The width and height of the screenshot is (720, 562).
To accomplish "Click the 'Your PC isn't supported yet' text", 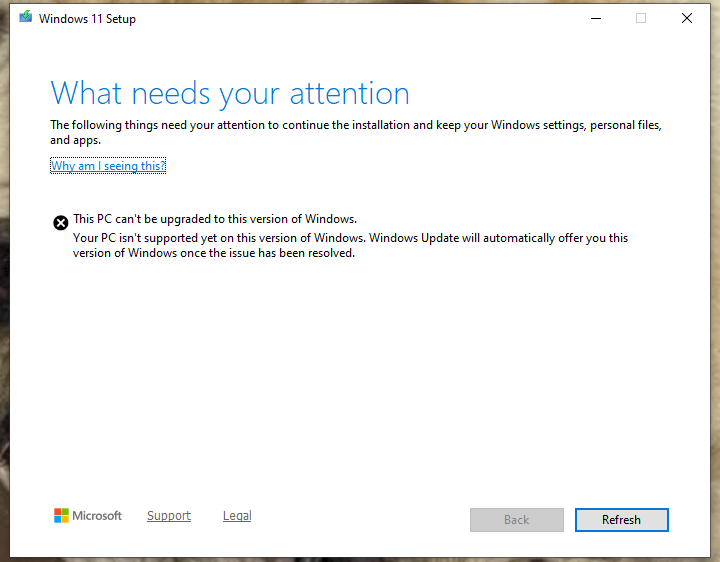I will coord(350,245).
